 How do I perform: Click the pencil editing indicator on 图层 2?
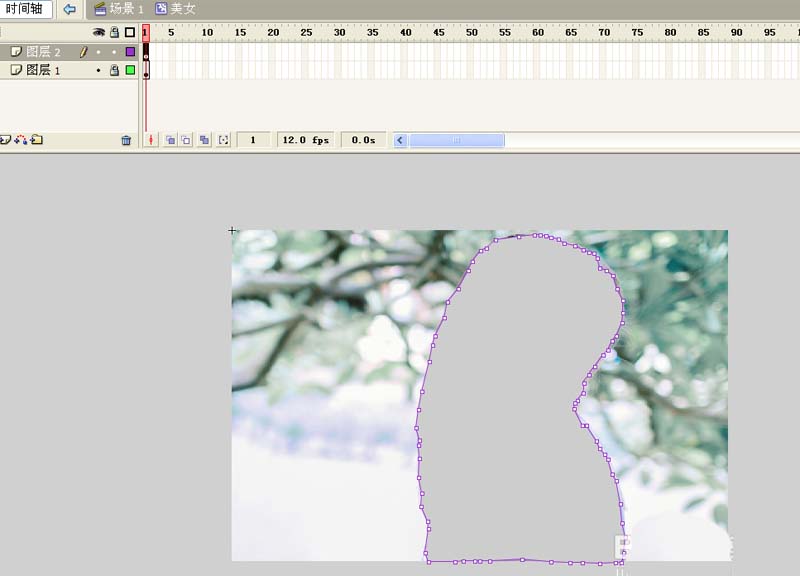tap(83, 52)
